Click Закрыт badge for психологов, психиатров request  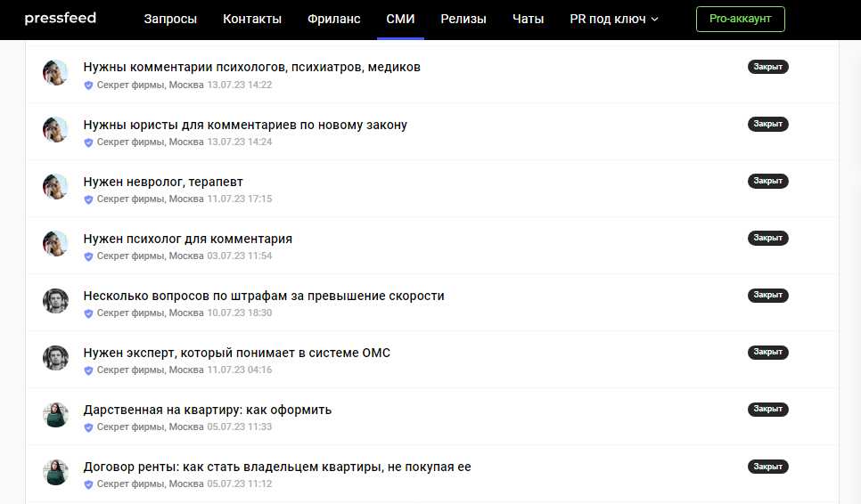[x=767, y=67]
